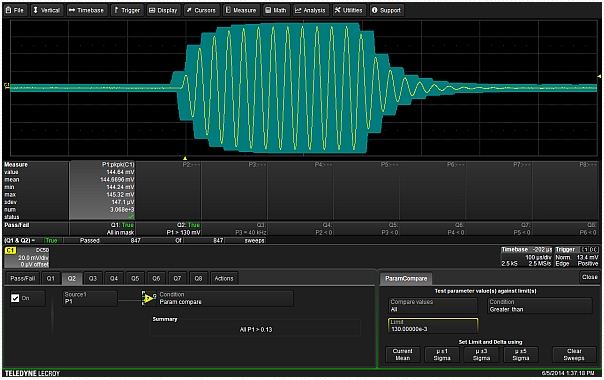The image size is (604, 380).
Task: Switch to the Q3 tab
Action: point(93,278)
